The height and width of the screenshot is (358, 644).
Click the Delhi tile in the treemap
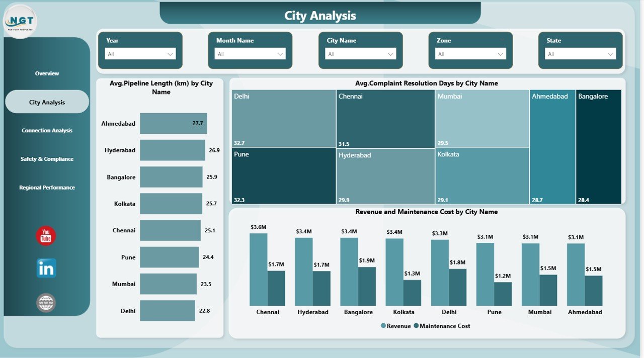(283, 118)
